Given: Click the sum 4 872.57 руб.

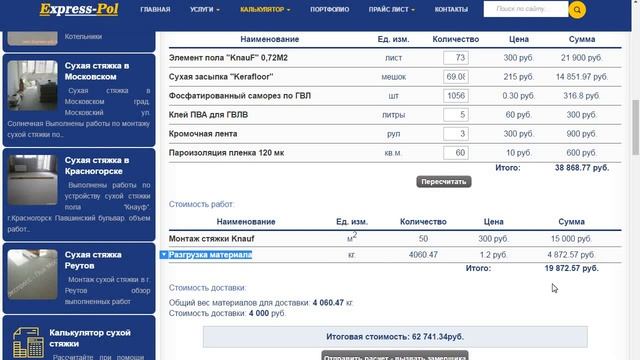Looking at the screenshot, I should tap(571, 255).
